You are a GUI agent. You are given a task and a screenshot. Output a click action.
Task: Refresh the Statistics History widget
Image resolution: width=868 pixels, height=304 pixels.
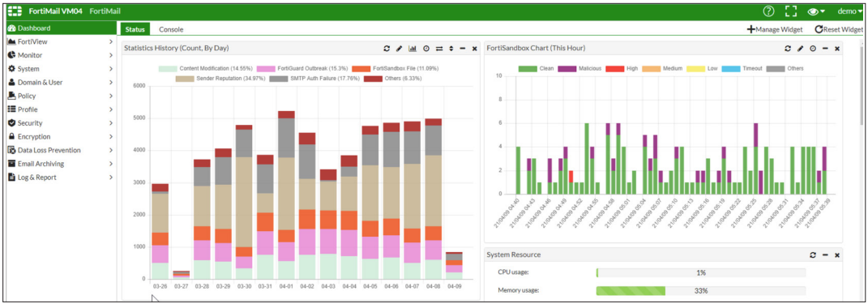click(387, 49)
